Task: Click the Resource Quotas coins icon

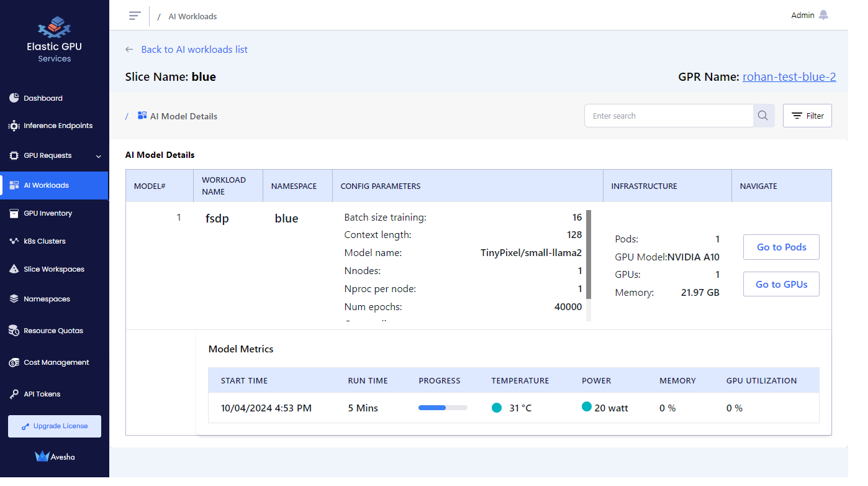Action: [14, 331]
